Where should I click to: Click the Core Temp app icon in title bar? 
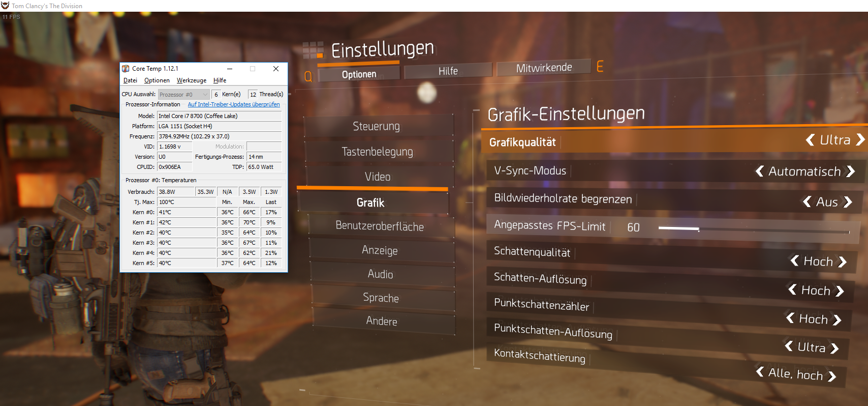click(x=126, y=69)
